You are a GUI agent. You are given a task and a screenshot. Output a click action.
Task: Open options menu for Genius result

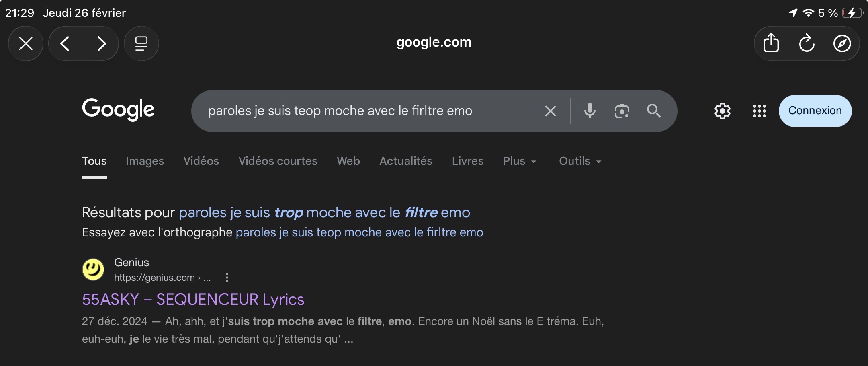pos(227,278)
